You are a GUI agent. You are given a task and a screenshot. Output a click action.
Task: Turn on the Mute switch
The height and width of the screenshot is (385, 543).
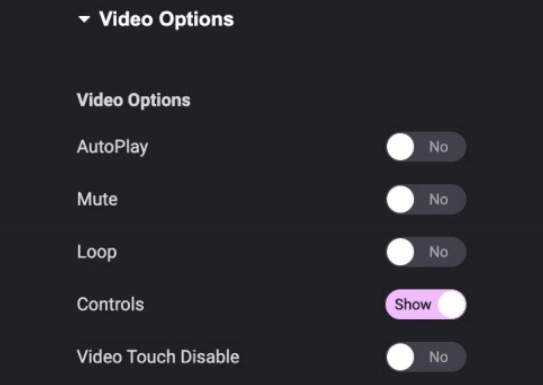(x=426, y=199)
